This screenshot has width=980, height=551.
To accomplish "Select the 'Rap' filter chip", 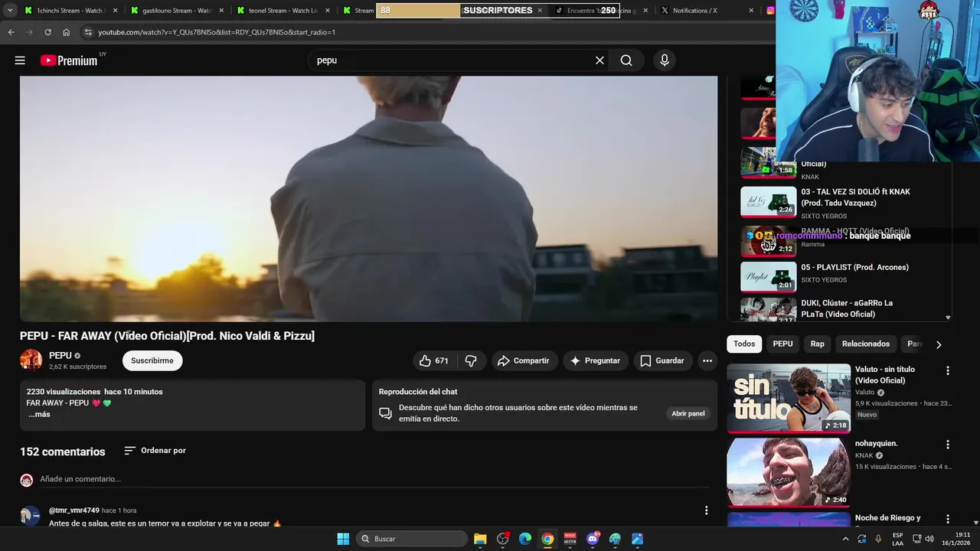I will pyautogui.click(x=818, y=344).
